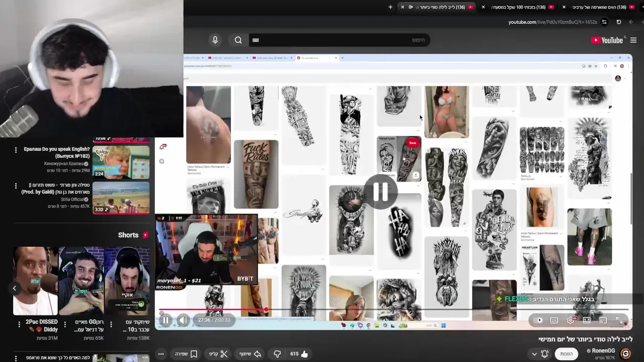Click Save button on Pinterest pin in video
The image size is (644, 362).
coord(413,143)
